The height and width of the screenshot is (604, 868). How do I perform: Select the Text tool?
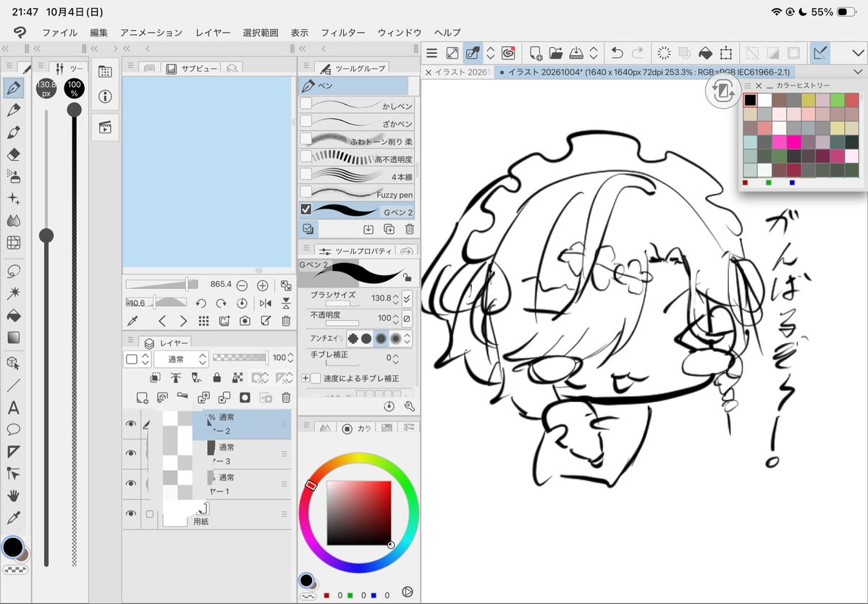coord(13,408)
